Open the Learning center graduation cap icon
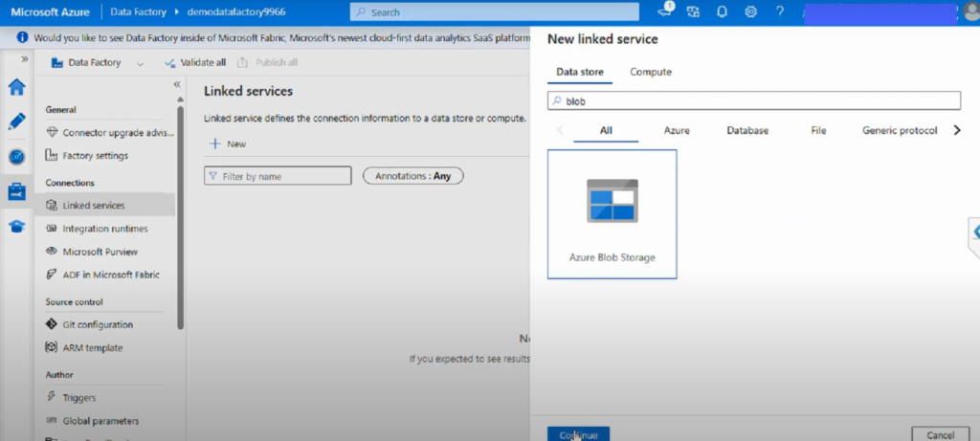 point(17,226)
